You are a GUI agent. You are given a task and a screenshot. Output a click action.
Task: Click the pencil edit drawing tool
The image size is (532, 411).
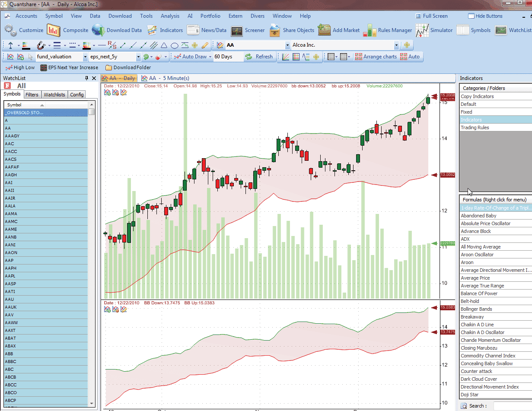click(x=205, y=45)
